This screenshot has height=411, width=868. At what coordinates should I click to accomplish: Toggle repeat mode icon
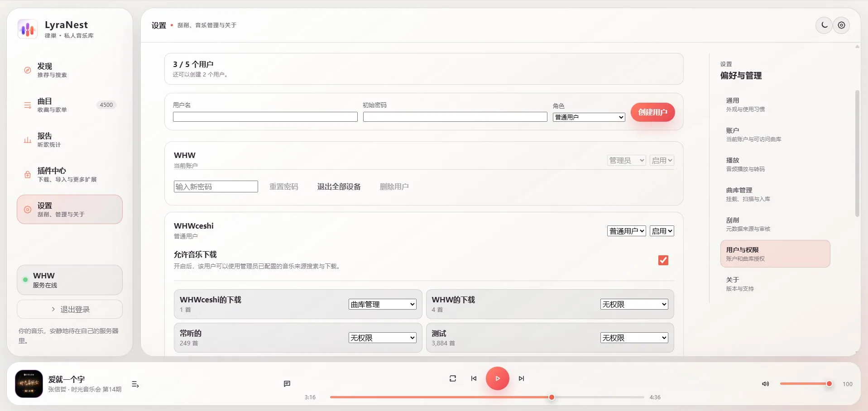pos(453,378)
